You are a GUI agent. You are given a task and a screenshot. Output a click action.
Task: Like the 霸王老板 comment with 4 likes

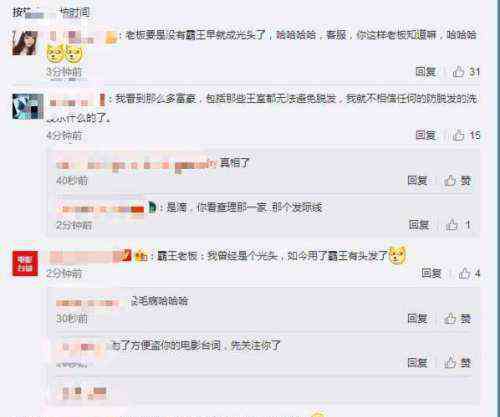pos(469,273)
